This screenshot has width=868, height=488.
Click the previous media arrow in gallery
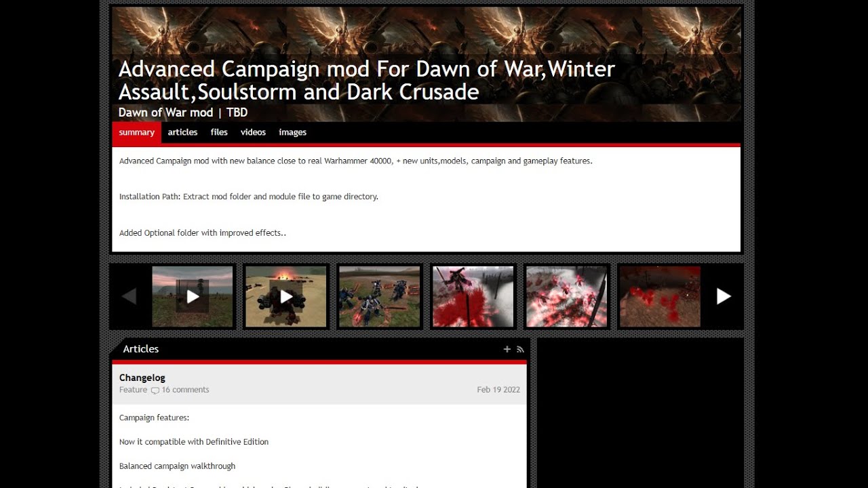coord(129,296)
